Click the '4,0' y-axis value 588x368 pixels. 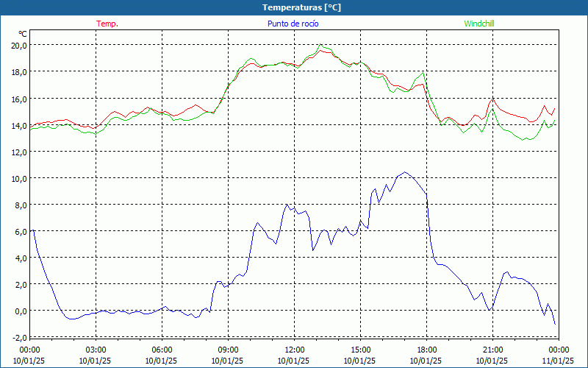pos(21,258)
